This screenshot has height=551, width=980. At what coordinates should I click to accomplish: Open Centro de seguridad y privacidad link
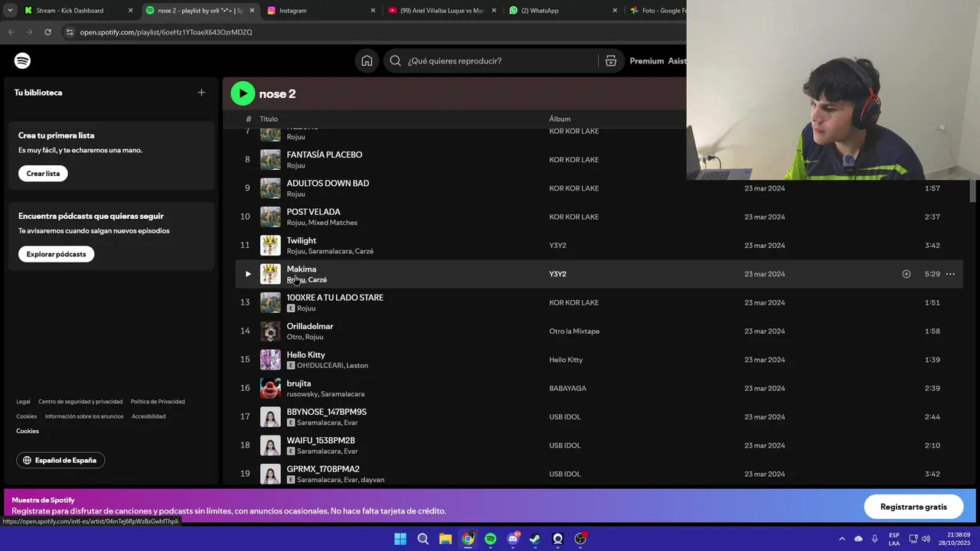click(80, 402)
